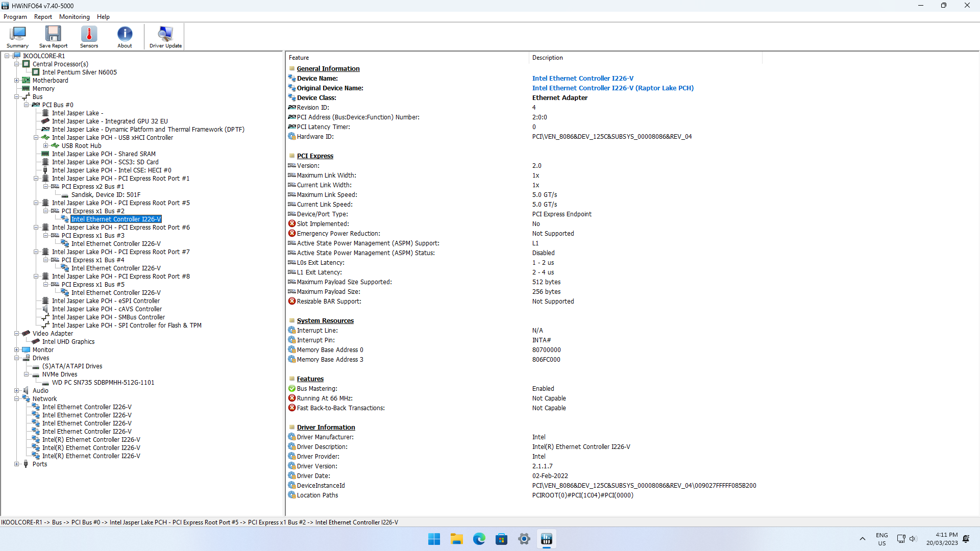Image resolution: width=980 pixels, height=551 pixels.
Task: Click ENG US language indicator
Action: (881, 539)
